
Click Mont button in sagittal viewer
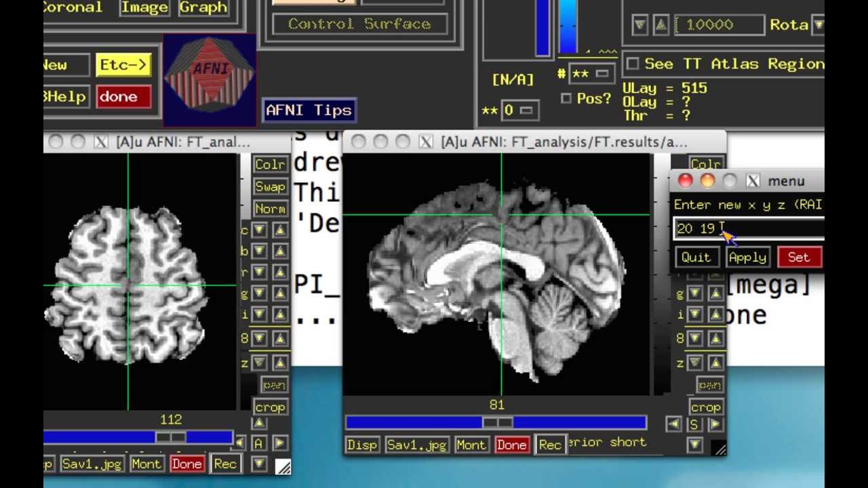[471, 445]
